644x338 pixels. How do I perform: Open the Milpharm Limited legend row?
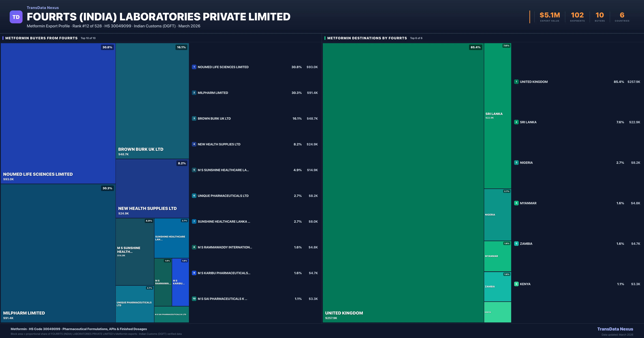click(213, 93)
